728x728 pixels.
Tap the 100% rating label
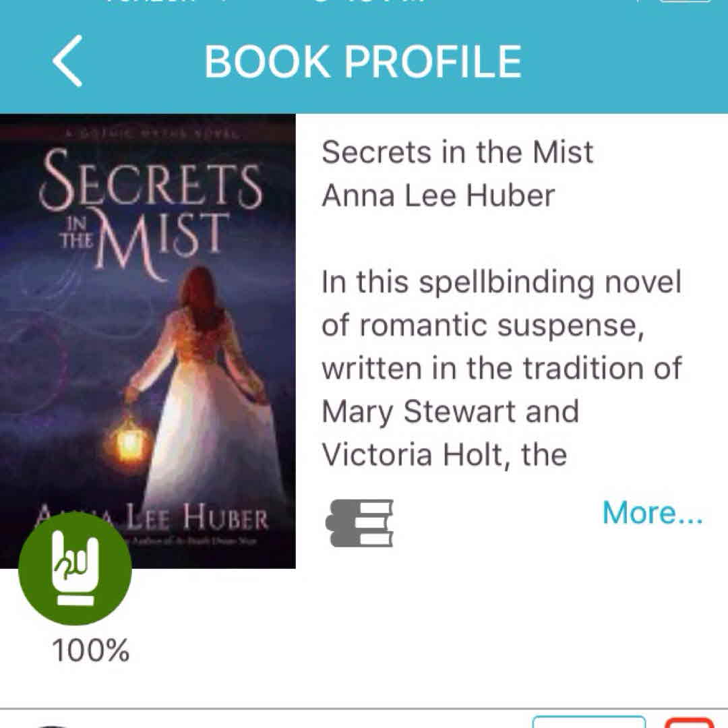(x=90, y=650)
